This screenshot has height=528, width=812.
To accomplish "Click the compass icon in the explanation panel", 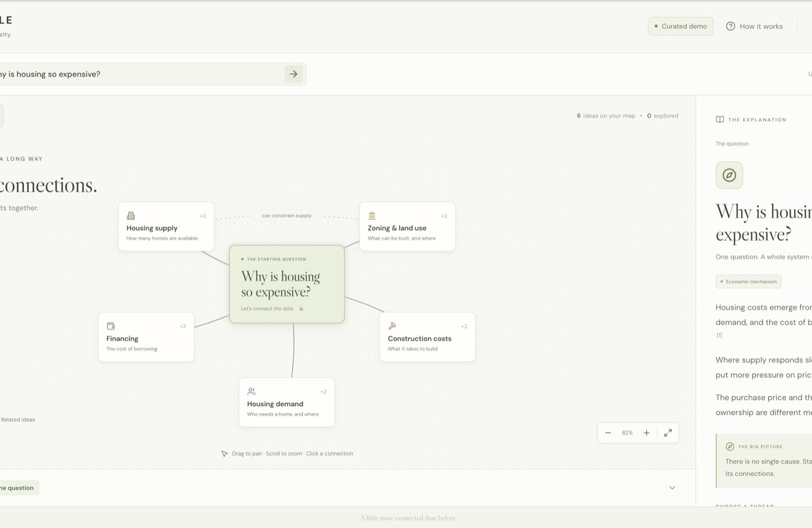I will coord(729,175).
